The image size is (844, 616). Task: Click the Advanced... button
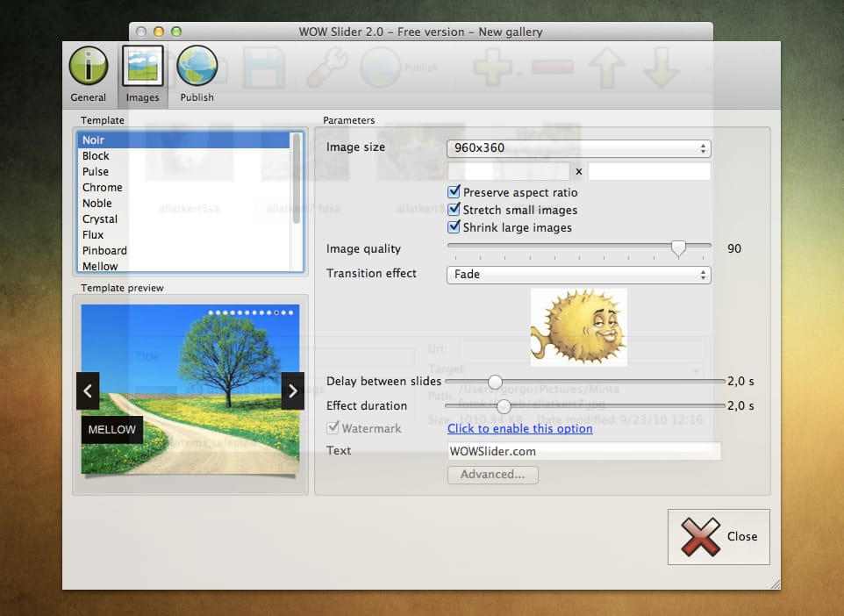point(492,475)
